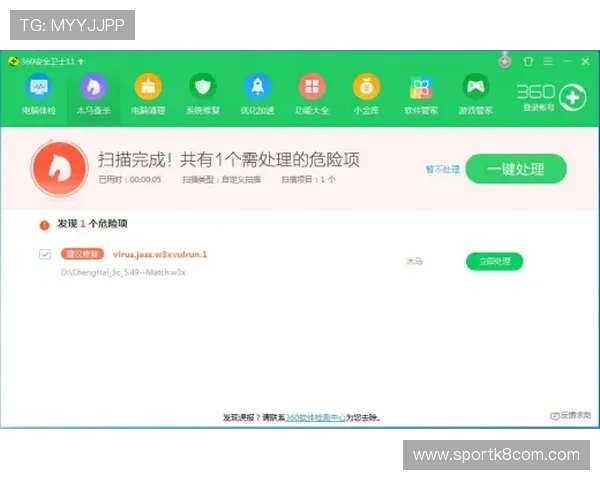Click 已用时：00:00:05 text
The image size is (600, 480).
click(130, 180)
